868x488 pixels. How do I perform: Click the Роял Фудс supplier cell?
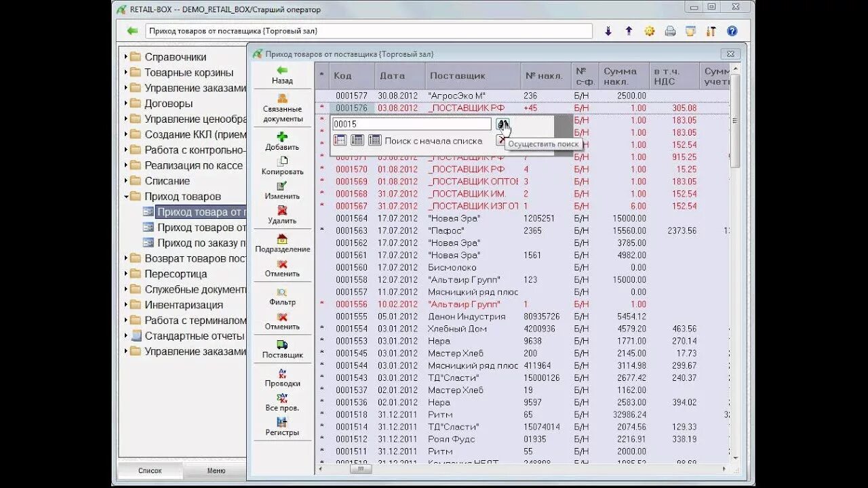(473, 439)
